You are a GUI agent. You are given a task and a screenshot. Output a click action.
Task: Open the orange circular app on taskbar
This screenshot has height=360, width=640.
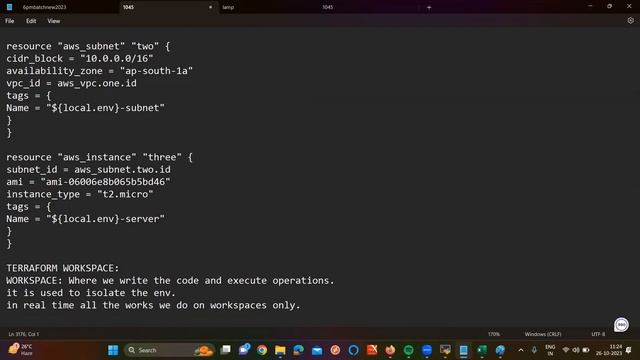point(335,350)
